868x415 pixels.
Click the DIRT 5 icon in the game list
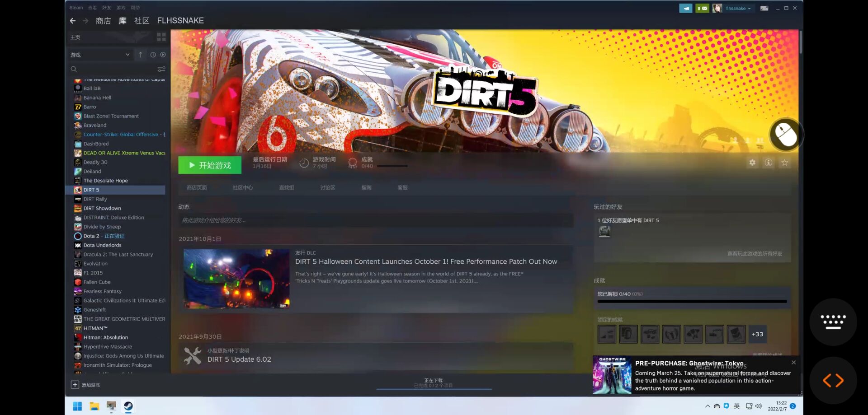[x=78, y=190]
